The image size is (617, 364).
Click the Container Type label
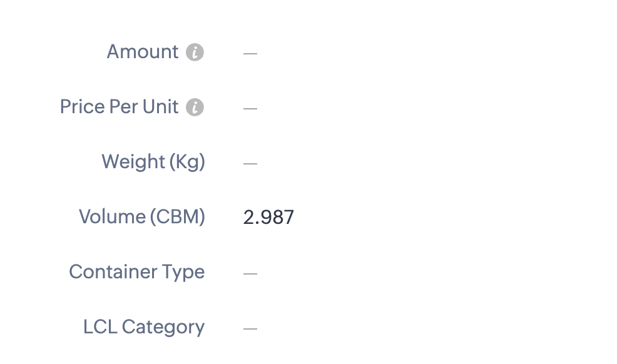(137, 272)
